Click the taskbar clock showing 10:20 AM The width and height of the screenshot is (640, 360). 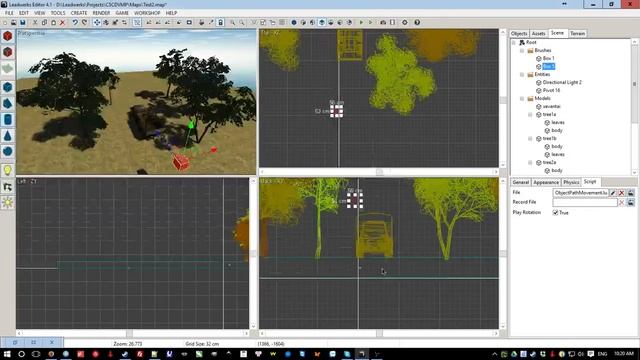click(624, 353)
